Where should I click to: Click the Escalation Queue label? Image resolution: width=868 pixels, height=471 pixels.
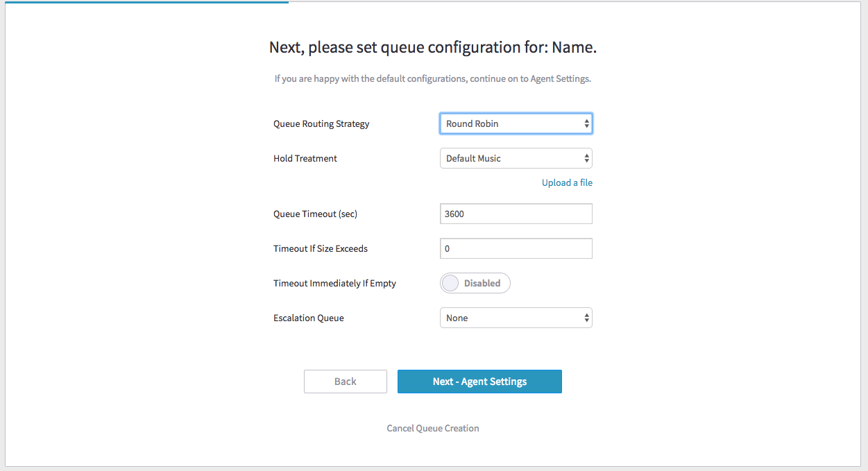tap(309, 318)
